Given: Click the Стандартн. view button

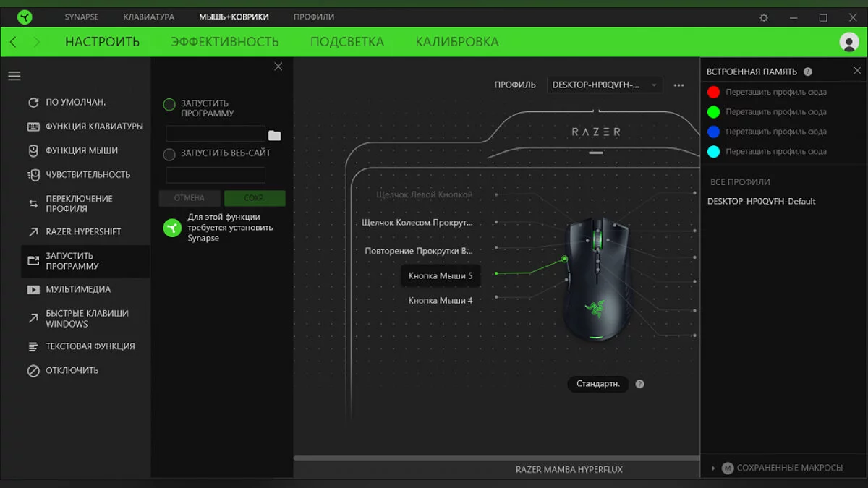Looking at the screenshot, I should point(598,384).
